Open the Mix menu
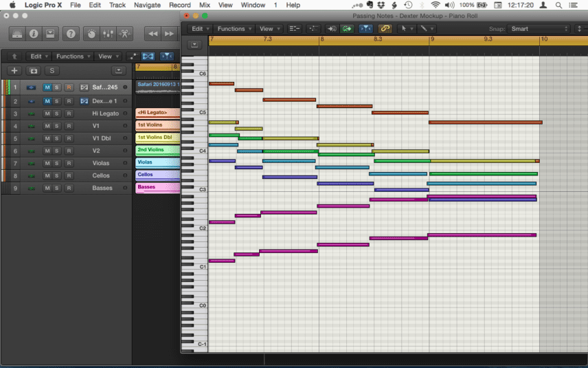588x368 pixels. (x=205, y=5)
